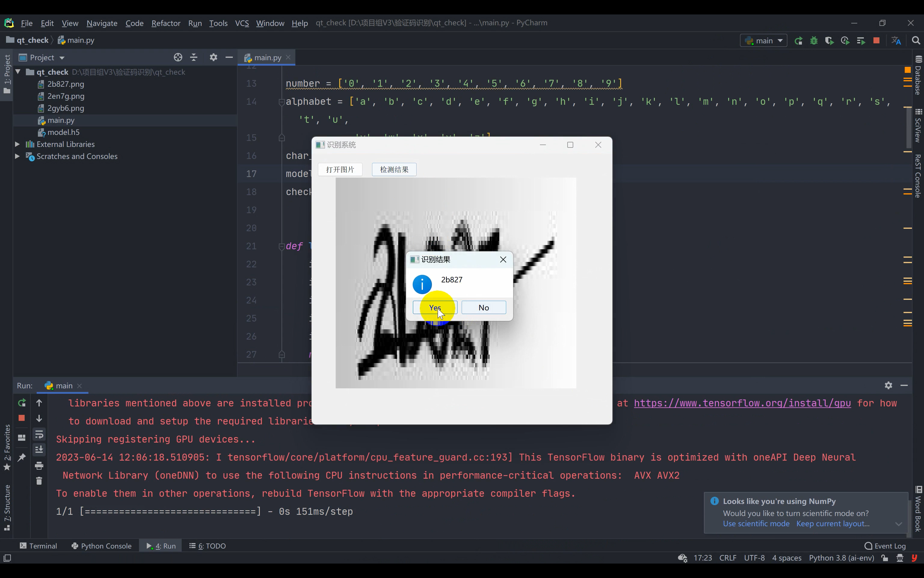Fold the alphabet list at line 14

click(282, 102)
